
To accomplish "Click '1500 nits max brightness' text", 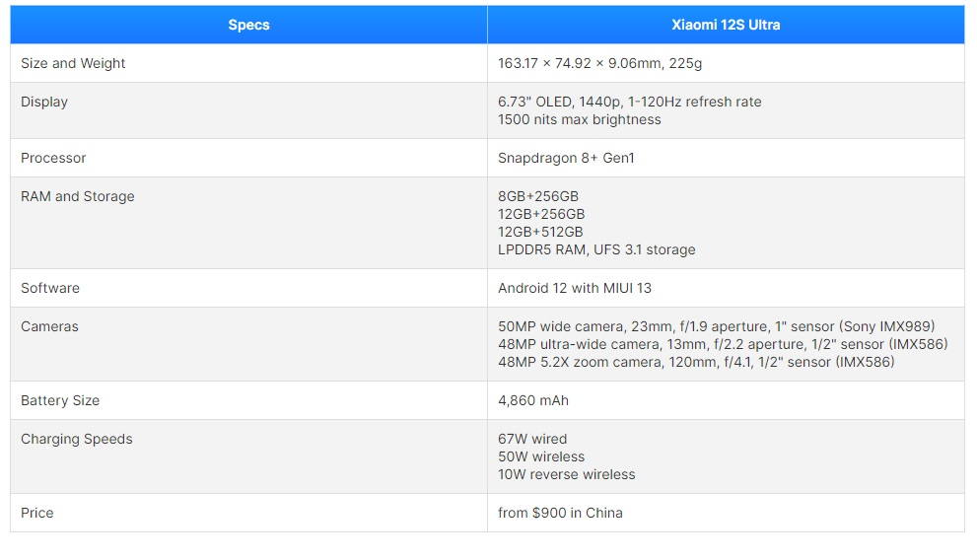I will click(580, 119).
